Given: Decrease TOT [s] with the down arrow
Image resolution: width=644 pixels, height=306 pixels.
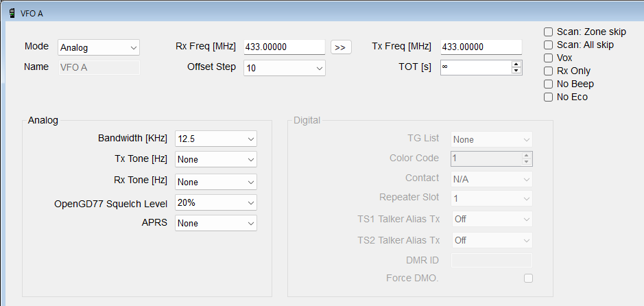Looking at the screenshot, I should tap(516, 71).
